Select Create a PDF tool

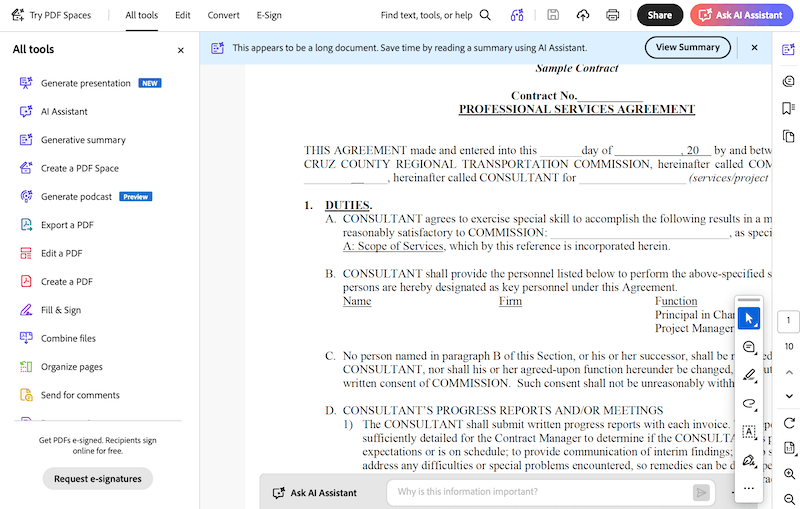click(x=56, y=282)
